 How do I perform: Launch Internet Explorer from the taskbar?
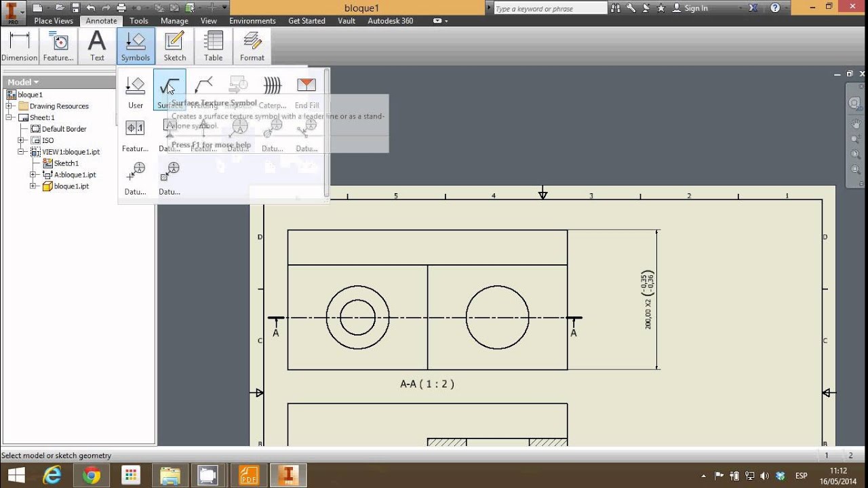tap(52, 475)
